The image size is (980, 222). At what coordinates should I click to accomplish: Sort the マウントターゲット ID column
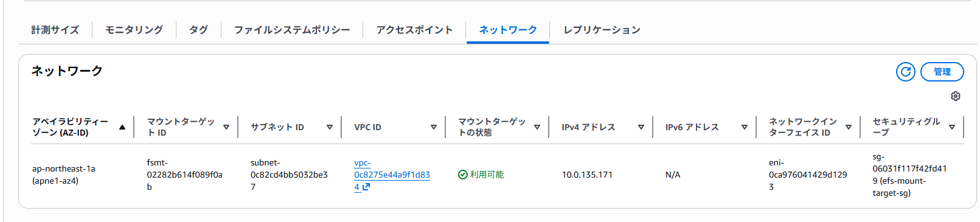click(x=226, y=127)
